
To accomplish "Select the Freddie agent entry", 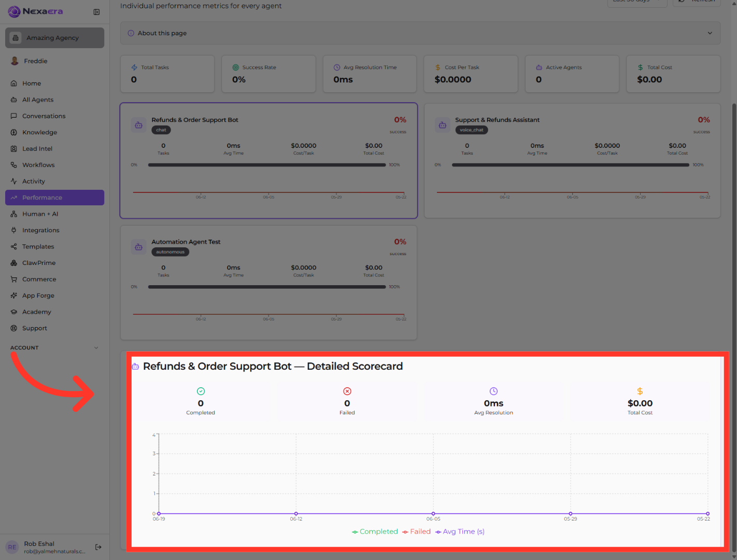I will click(x=54, y=61).
